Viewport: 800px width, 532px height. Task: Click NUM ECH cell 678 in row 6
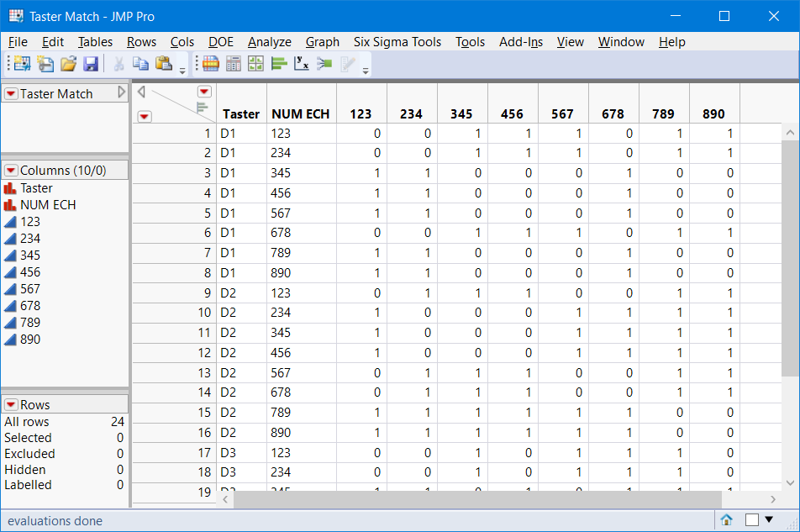(302, 233)
